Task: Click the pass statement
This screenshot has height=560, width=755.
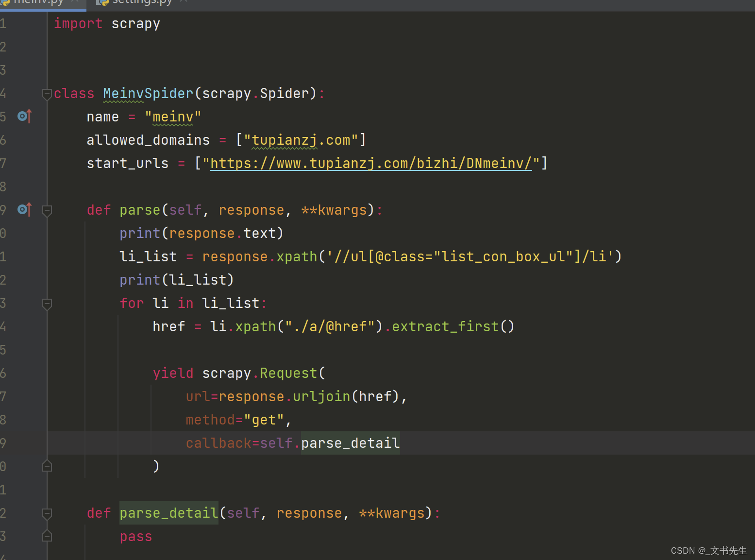Action: pos(136,536)
